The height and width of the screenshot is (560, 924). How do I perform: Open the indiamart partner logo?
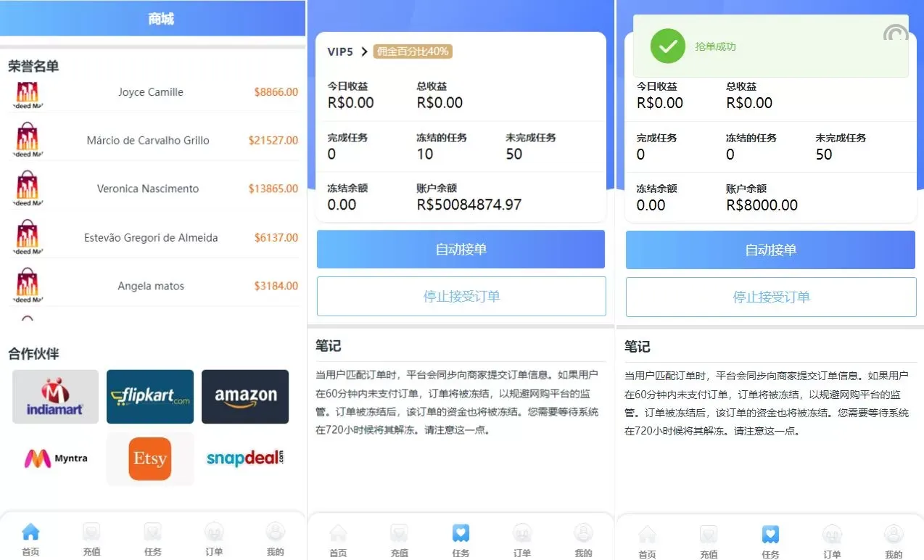click(55, 397)
